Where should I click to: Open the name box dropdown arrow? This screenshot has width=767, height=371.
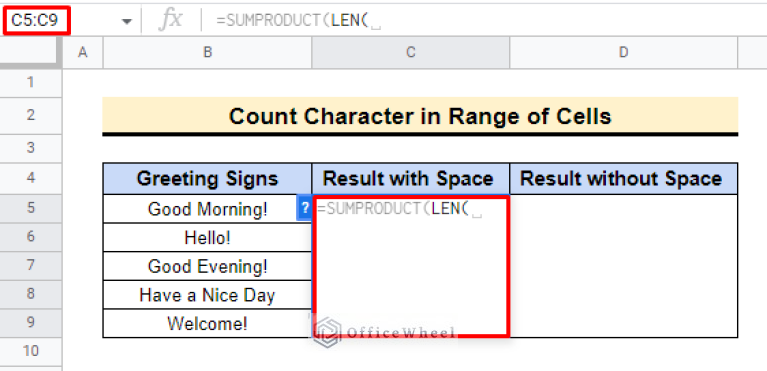tap(127, 21)
